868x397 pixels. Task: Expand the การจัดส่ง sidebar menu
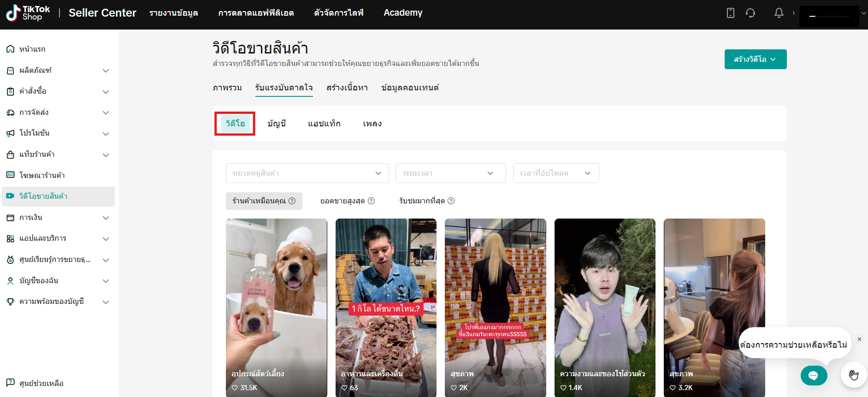[106, 113]
